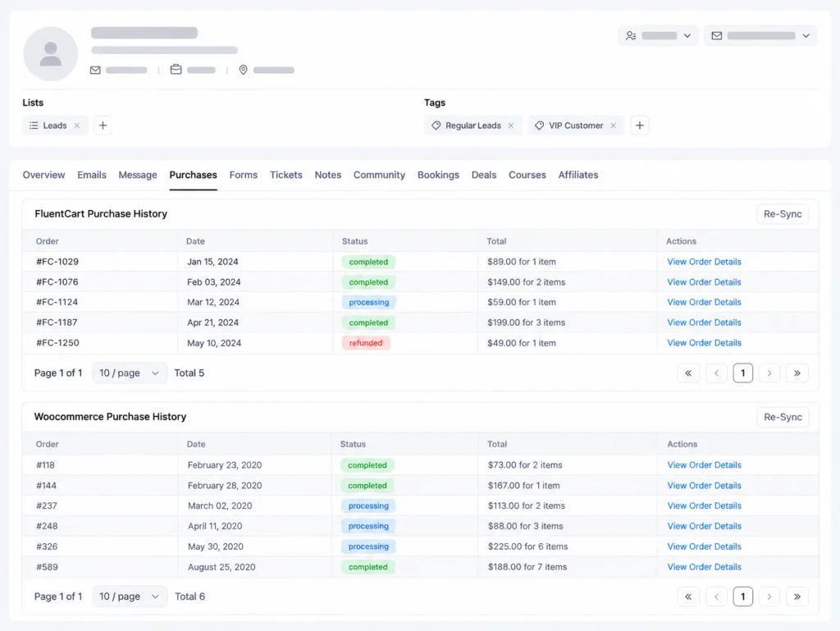The height and width of the screenshot is (631, 840).
Task: Re-Sync the Woocommerce Purchase History
Action: point(783,418)
